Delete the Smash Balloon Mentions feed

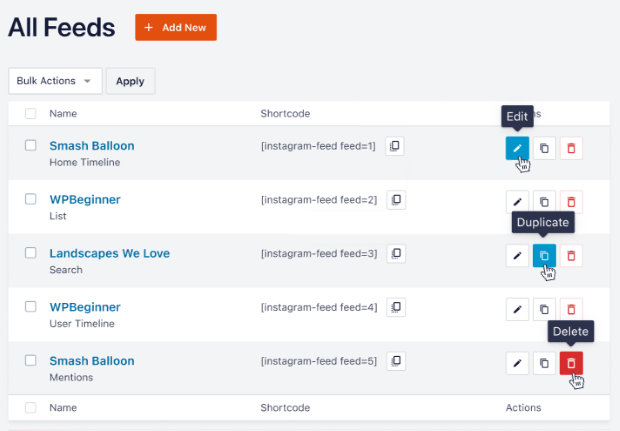[571, 363]
